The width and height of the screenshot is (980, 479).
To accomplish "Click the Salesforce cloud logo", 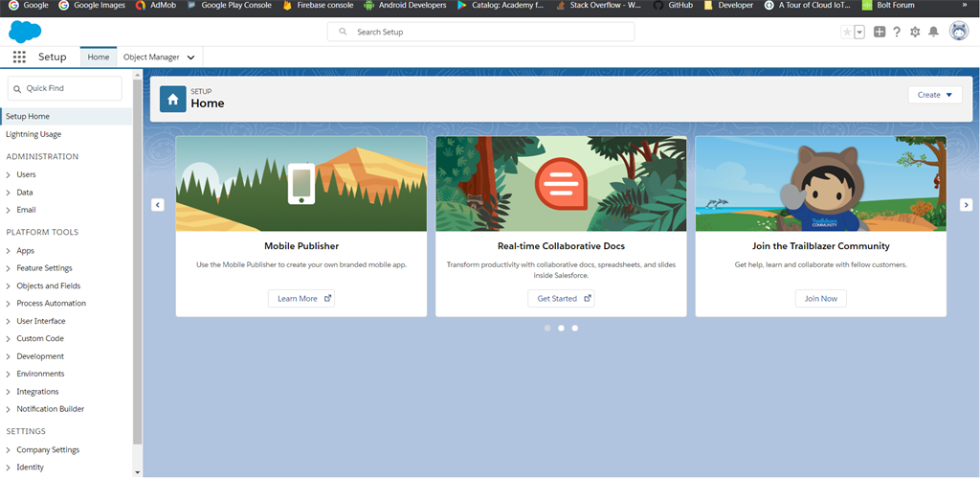I will click(x=25, y=32).
